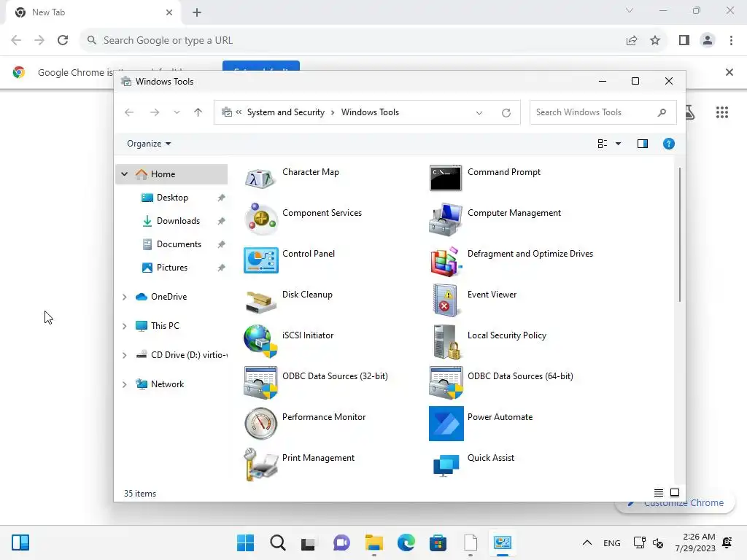Expand the CD Drive (D:) node
The image size is (747, 560).
tap(124, 355)
